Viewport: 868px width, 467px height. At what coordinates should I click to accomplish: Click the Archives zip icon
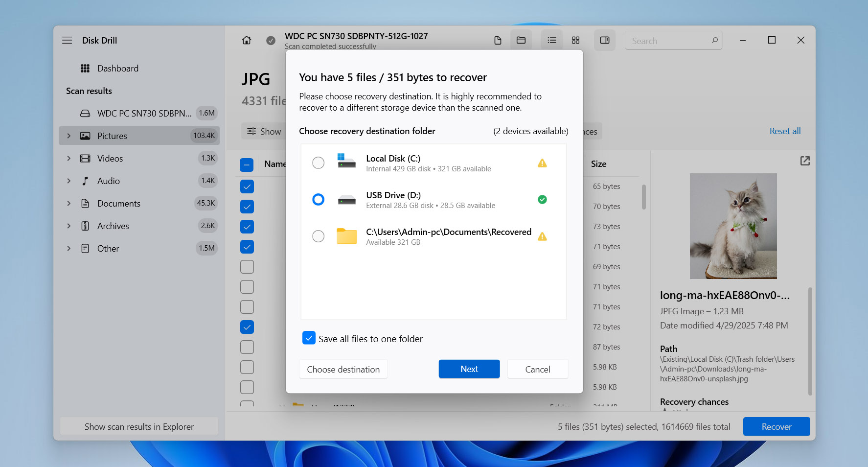(x=85, y=226)
